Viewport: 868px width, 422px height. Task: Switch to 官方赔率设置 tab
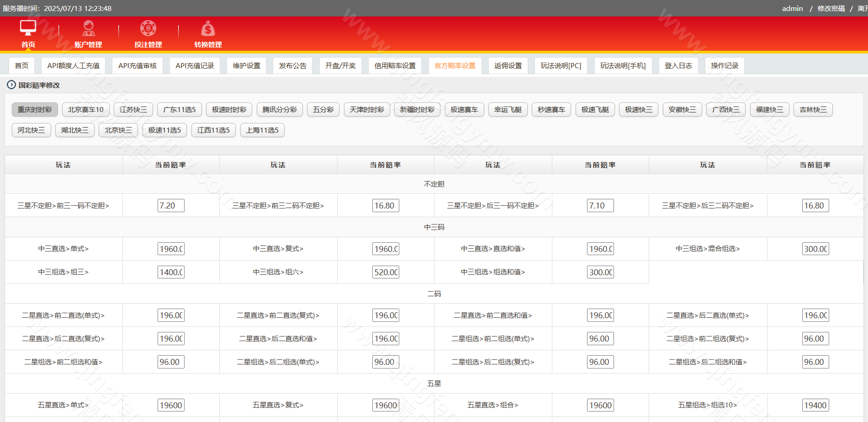pyautogui.click(x=455, y=66)
